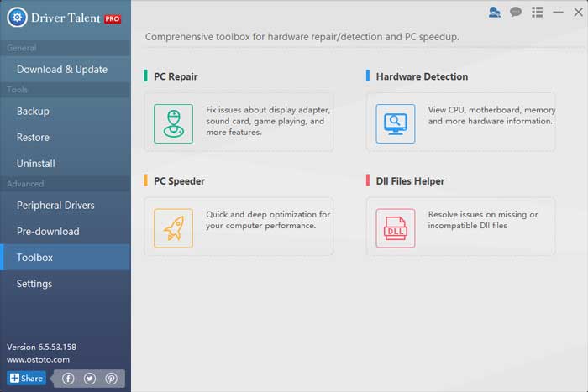The height and width of the screenshot is (392, 588).
Task: Click the 'Quick and deep optimization' description
Action: tap(268, 220)
